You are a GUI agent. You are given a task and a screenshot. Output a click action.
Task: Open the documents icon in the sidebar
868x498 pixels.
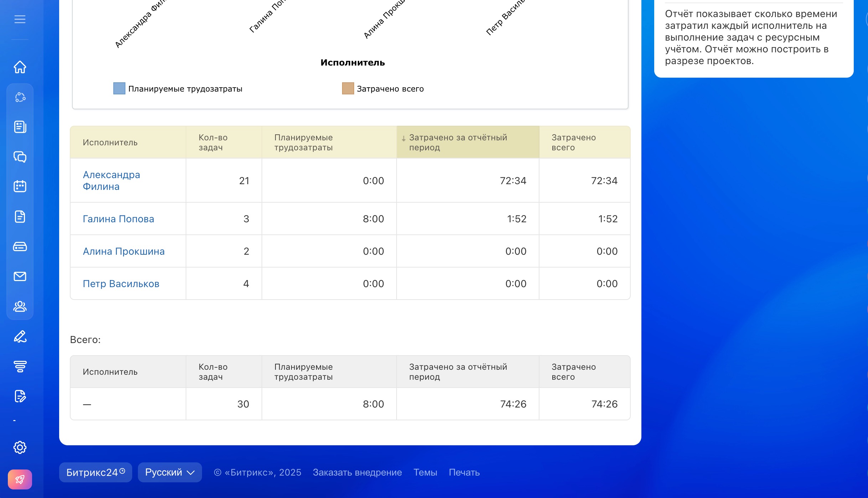tap(20, 216)
